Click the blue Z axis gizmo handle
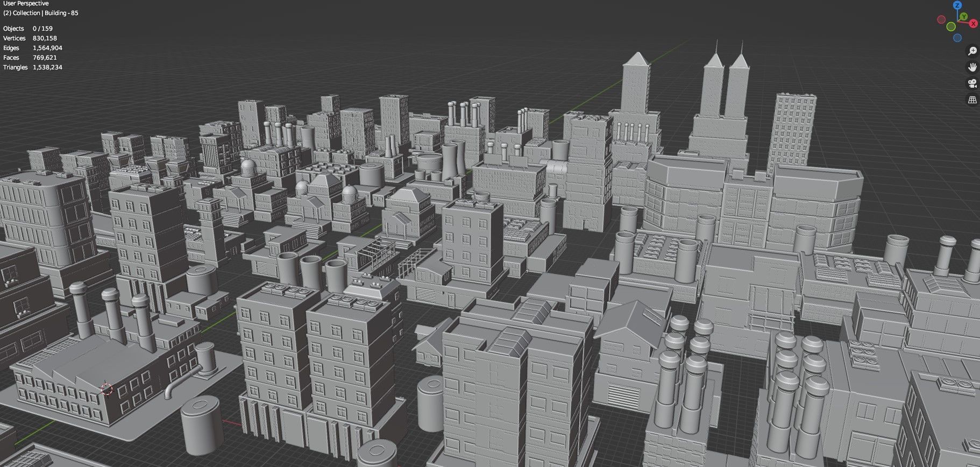 click(x=957, y=5)
